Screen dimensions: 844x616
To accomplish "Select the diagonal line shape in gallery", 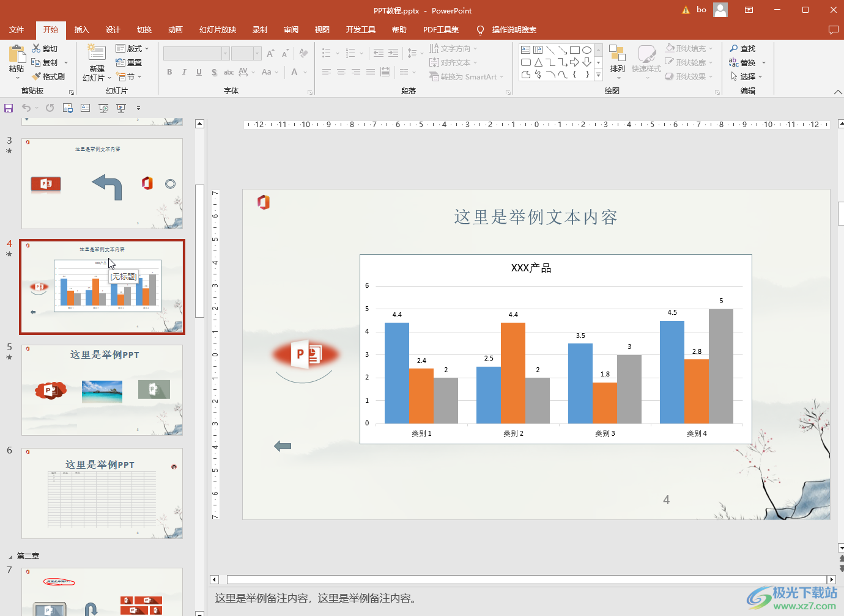I will 550,50.
